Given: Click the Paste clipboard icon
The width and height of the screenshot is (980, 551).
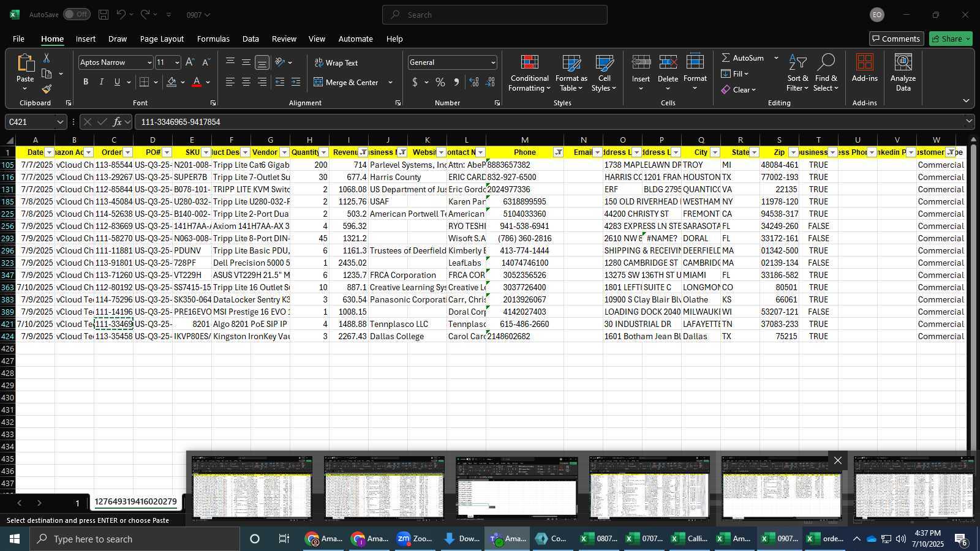Looking at the screenshot, I should 25,63.
